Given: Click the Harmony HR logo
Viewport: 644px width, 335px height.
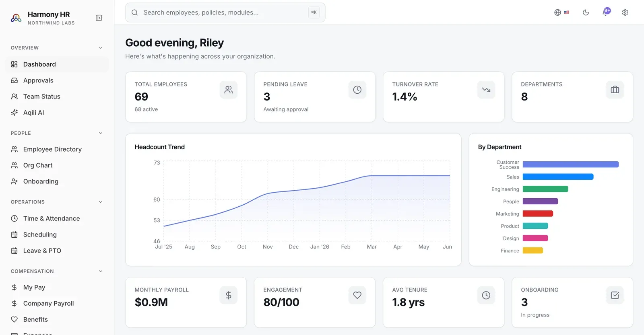Looking at the screenshot, I should pyautogui.click(x=16, y=18).
